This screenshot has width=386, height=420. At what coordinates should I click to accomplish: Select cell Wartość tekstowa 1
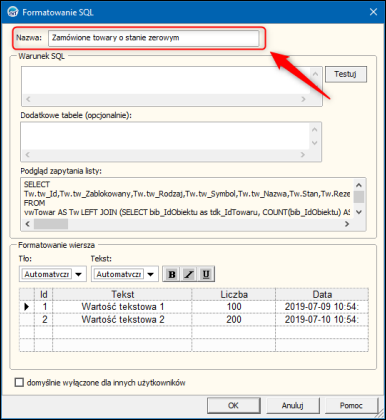[122, 307]
